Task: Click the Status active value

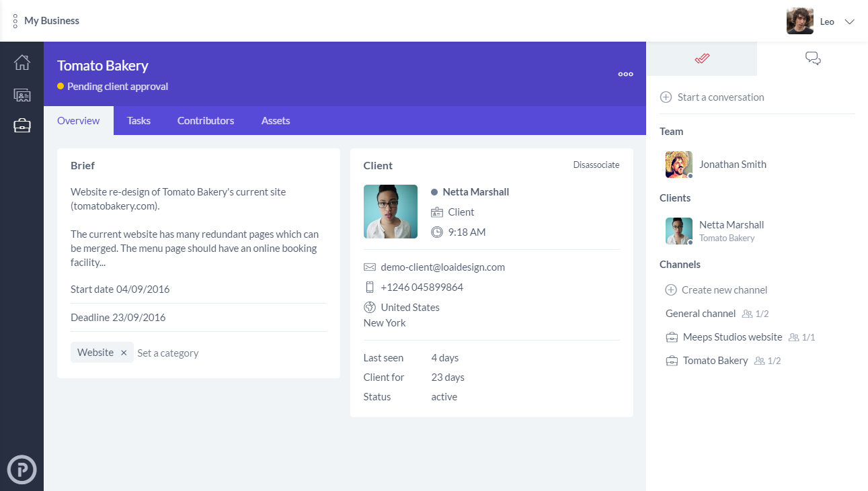Action: tap(444, 397)
